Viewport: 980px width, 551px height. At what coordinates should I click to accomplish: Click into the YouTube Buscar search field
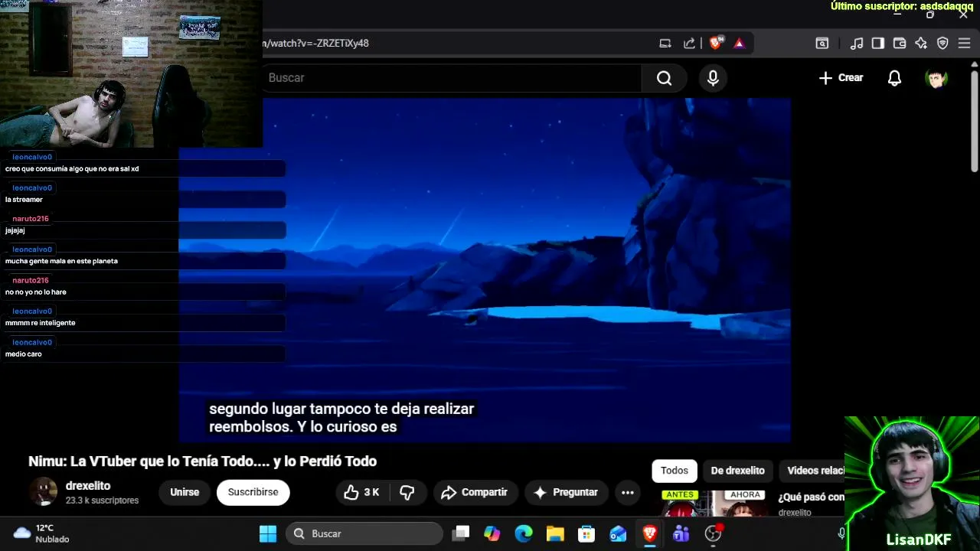(x=452, y=78)
